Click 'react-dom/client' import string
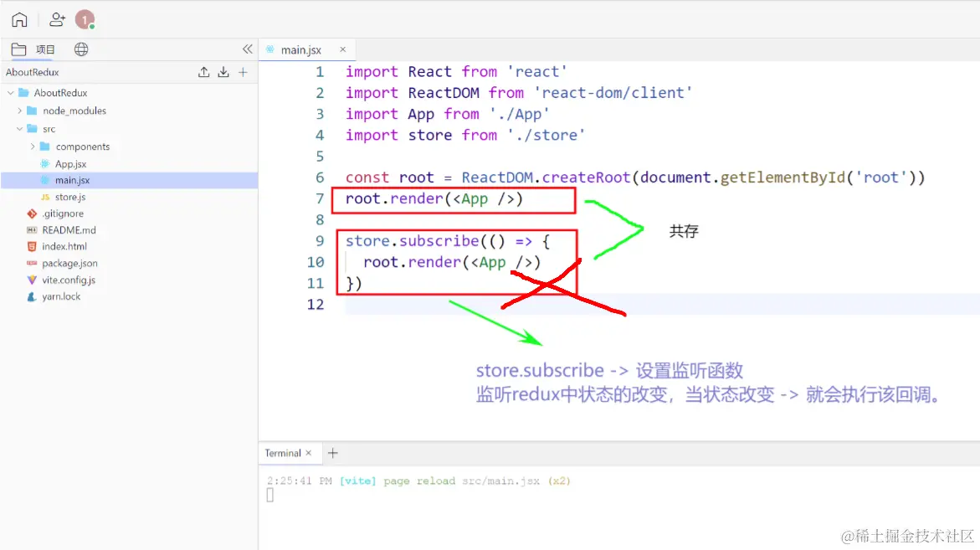This screenshot has height=550, width=980. coord(613,93)
